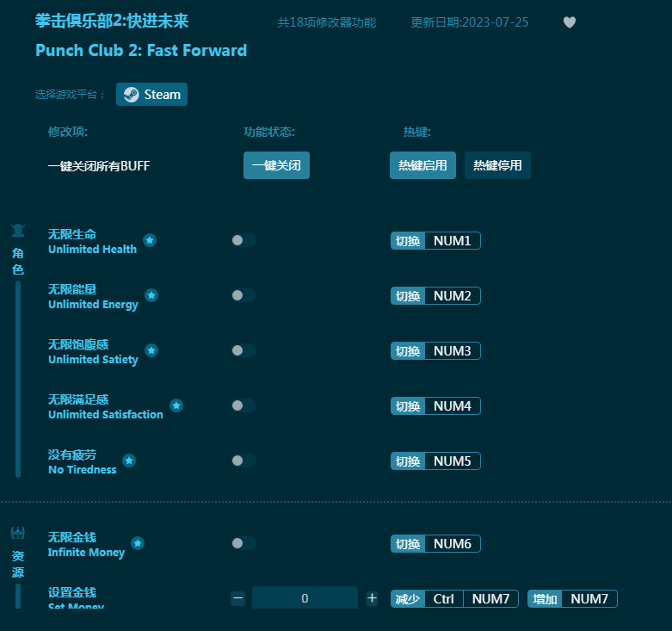672x631 pixels.
Task: Click the heart favorite icon
Action: click(x=569, y=22)
